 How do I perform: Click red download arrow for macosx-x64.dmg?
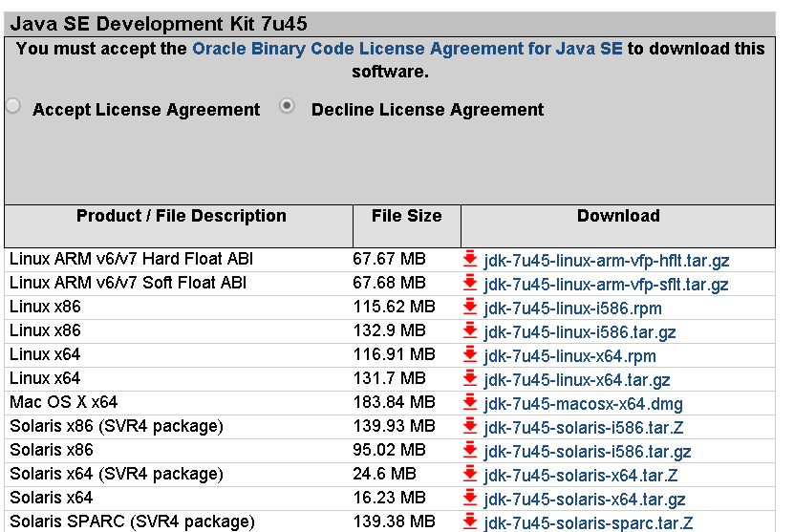coord(470,402)
